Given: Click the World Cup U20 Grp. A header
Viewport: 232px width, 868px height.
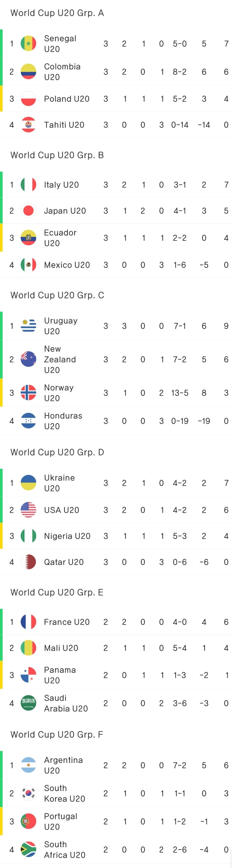Looking at the screenshot, I should (x=57, y=13).
